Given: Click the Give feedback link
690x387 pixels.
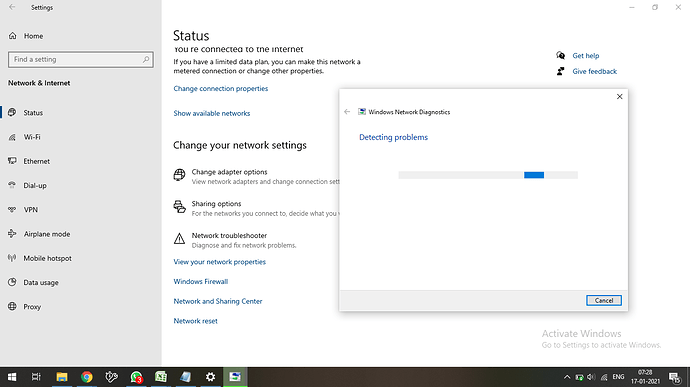Looking at the screenshot, I should click(595, 71).
